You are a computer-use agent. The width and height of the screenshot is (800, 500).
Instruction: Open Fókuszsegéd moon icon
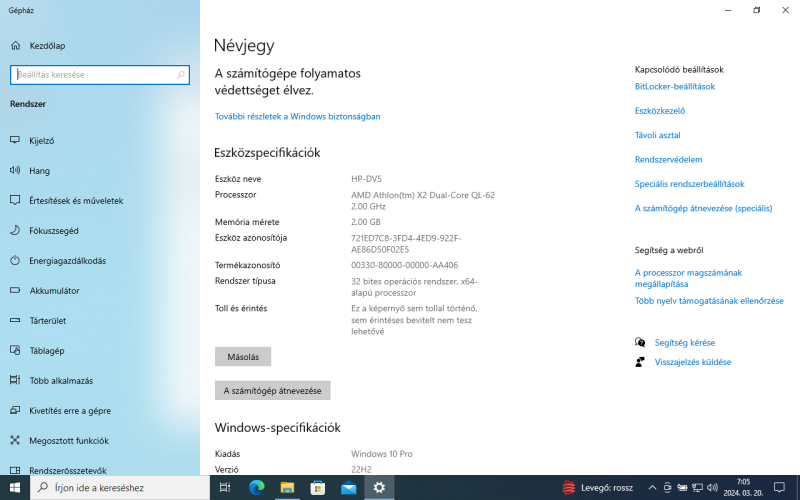(15, 230)
